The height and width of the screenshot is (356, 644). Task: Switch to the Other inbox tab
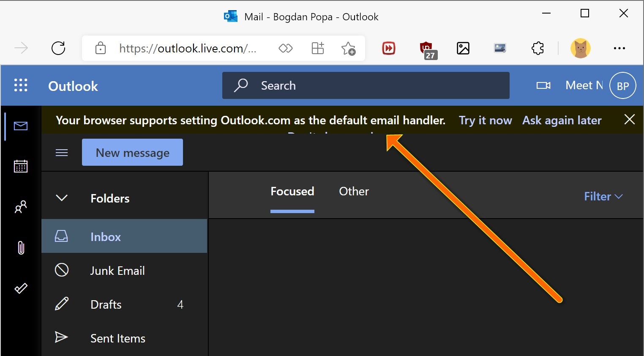pyautogui.click(x=354, y=192)
